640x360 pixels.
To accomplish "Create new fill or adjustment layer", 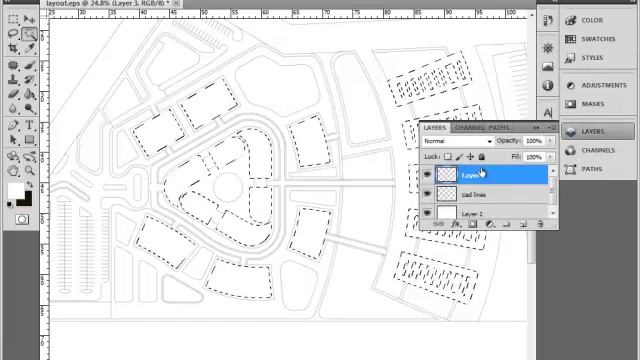I will point(489,224).
